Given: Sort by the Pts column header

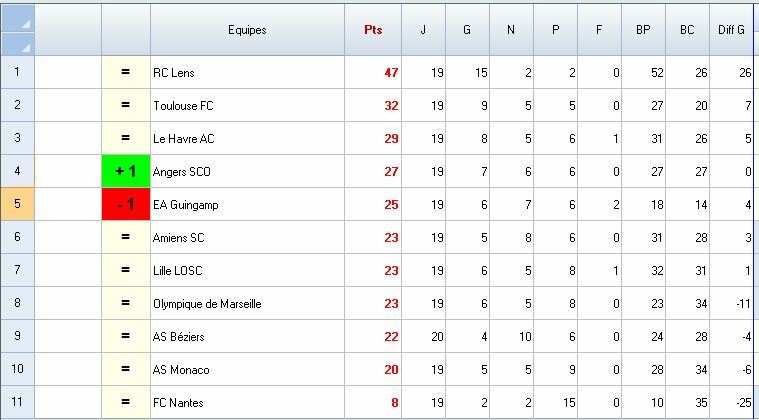Looking at the screenshot, I should [373, 30].
